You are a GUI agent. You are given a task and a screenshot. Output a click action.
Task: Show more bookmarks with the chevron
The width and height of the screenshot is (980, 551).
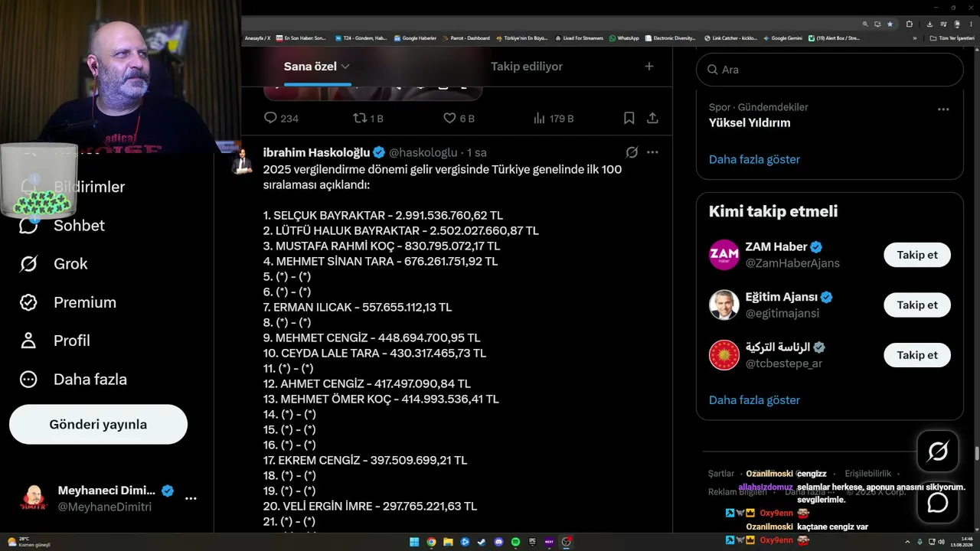pyautogui.click(x=914, y=38)
